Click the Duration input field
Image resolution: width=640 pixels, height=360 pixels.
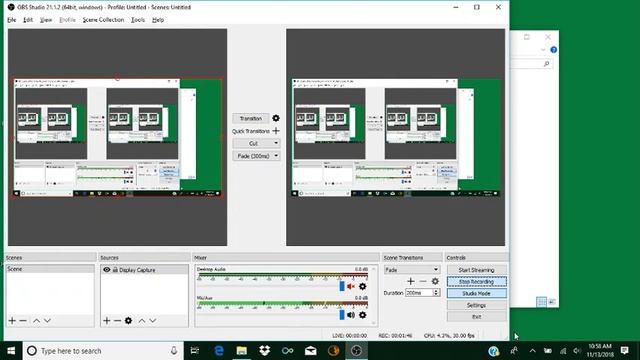419,293
